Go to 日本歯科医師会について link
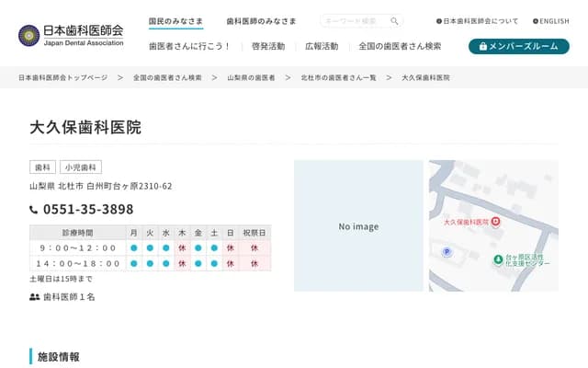 pos(481,21)
